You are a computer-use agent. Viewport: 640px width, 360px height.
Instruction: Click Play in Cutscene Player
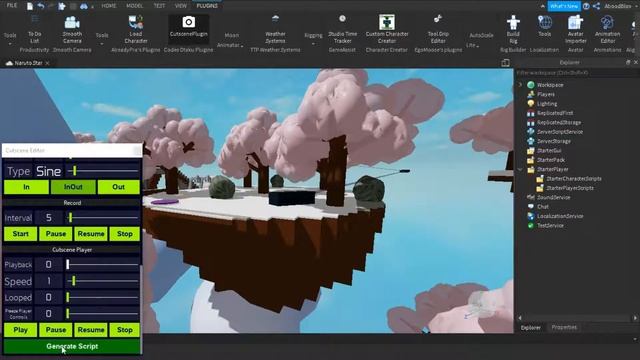click(x=20, y=330)
